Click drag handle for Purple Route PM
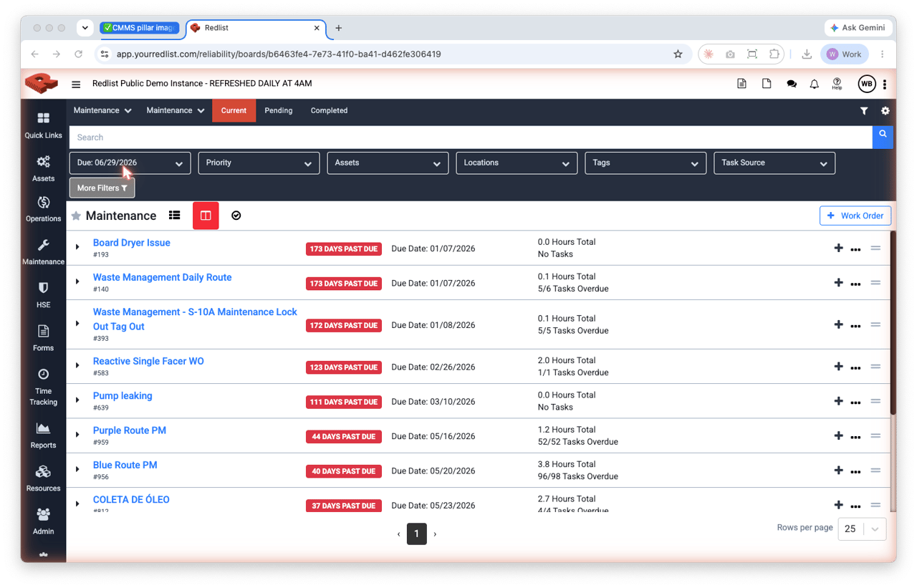The width and height of the screenshot is (917, 588). coord(875,435)
